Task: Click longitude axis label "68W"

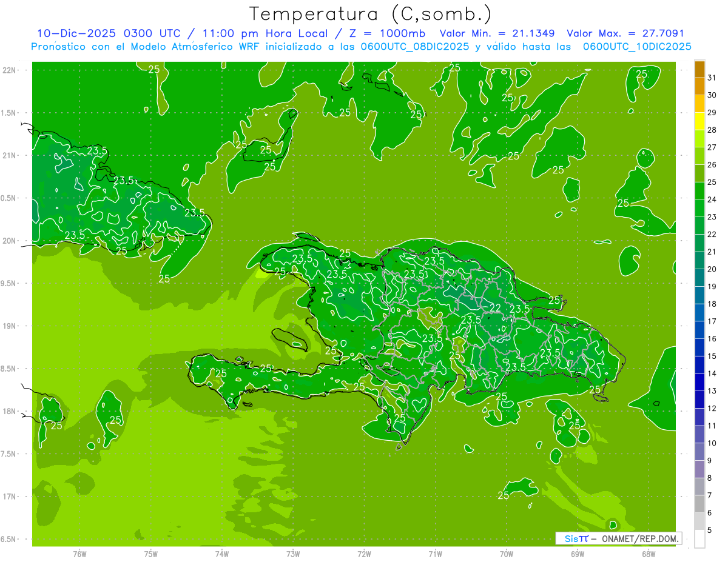Action: 649,554
